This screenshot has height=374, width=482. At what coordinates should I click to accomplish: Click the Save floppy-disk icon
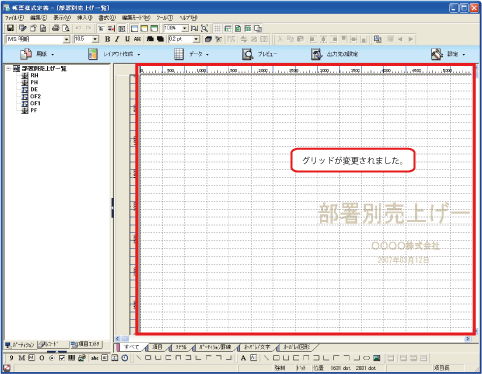click(x=10, y=28)
